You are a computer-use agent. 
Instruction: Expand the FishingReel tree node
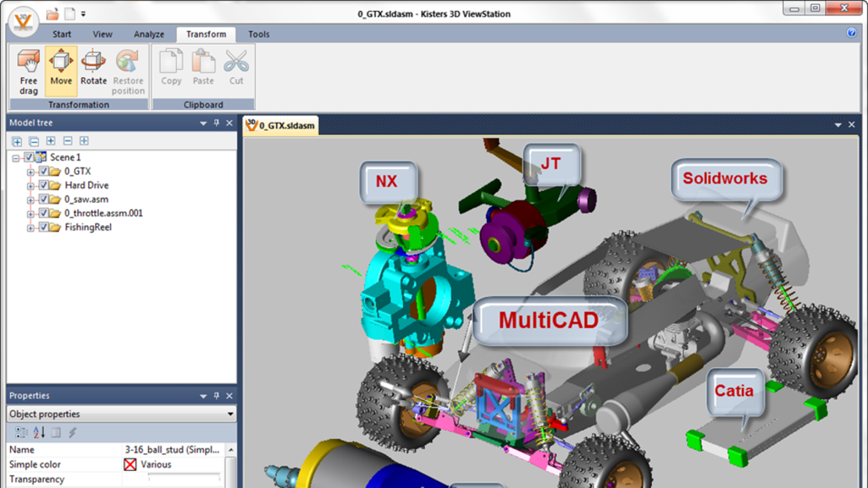click(x=30, y=228)
